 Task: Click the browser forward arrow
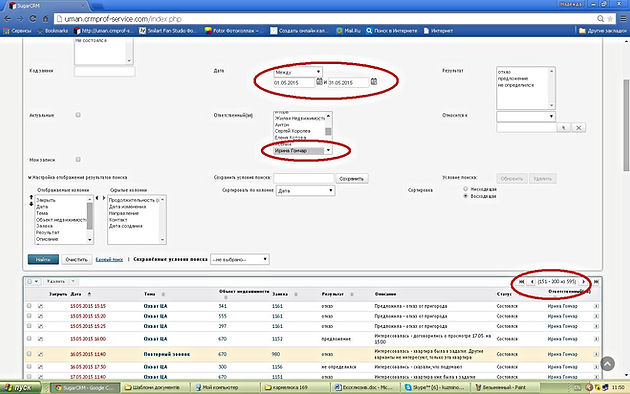(20, 19)
